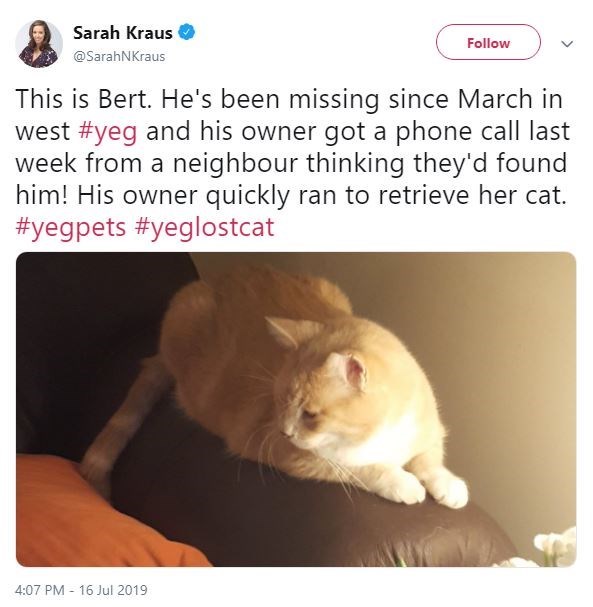The image size is (593, 607).
Task: Open the #yegpets hashtag
Action: click(71, 227)
